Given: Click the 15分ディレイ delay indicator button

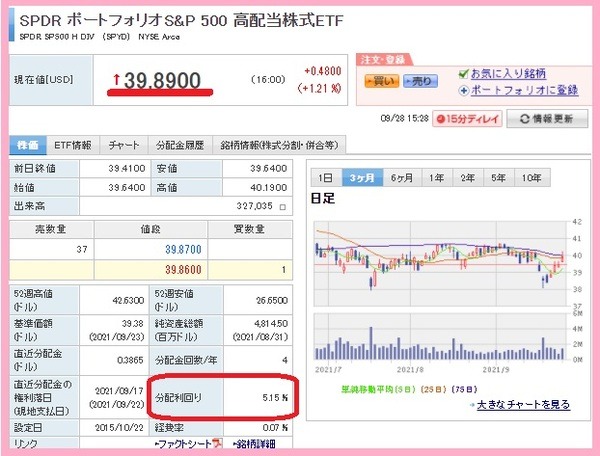Looking at the screenshot, I should point(467,119).
